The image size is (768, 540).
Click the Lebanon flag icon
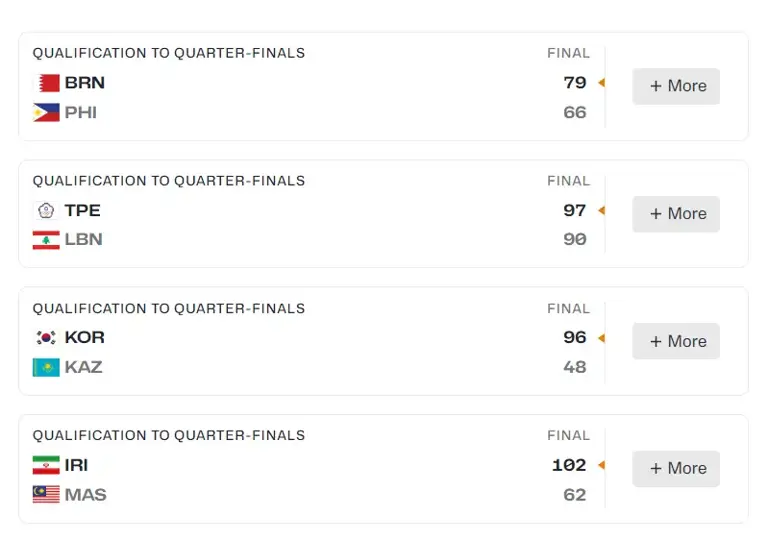click(x=46, y=240)
